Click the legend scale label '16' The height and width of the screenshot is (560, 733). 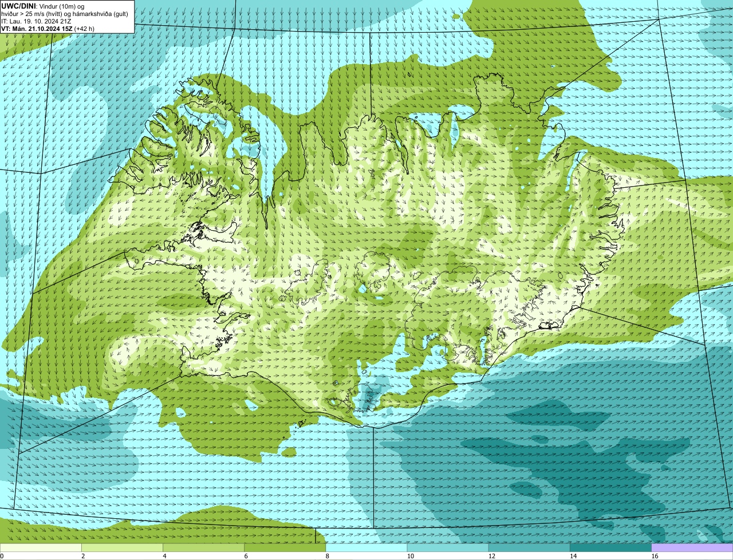[654, 556]
